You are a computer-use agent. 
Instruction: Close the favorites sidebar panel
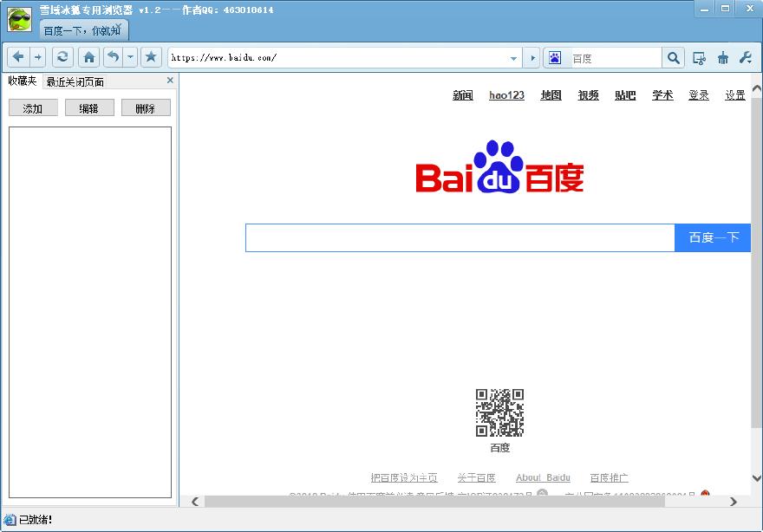click(x=170, y=81)
